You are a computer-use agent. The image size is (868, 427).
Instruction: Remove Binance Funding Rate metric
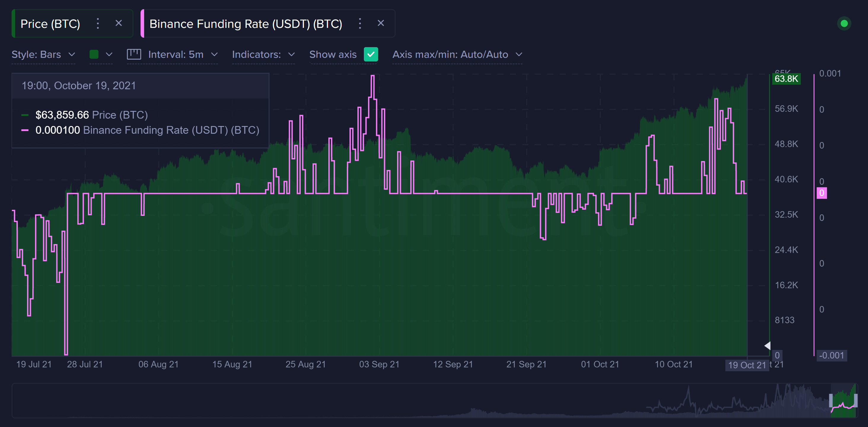pos(381,23)
